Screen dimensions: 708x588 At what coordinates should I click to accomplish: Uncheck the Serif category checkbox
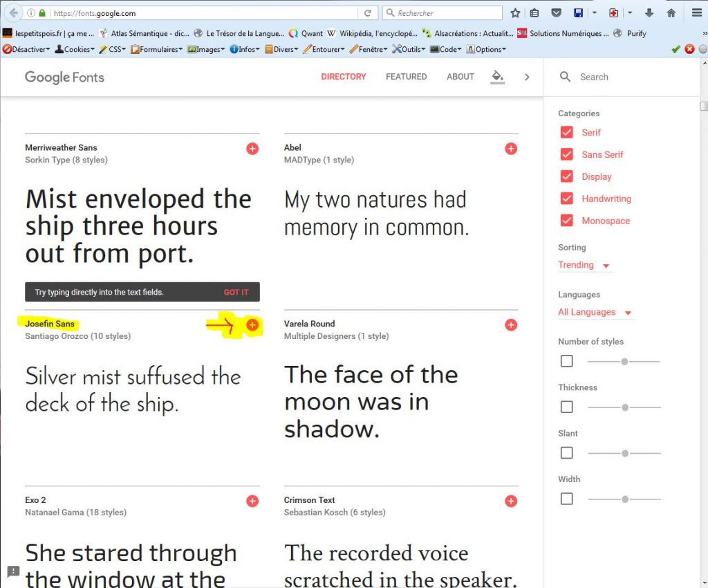click(567, 133)
